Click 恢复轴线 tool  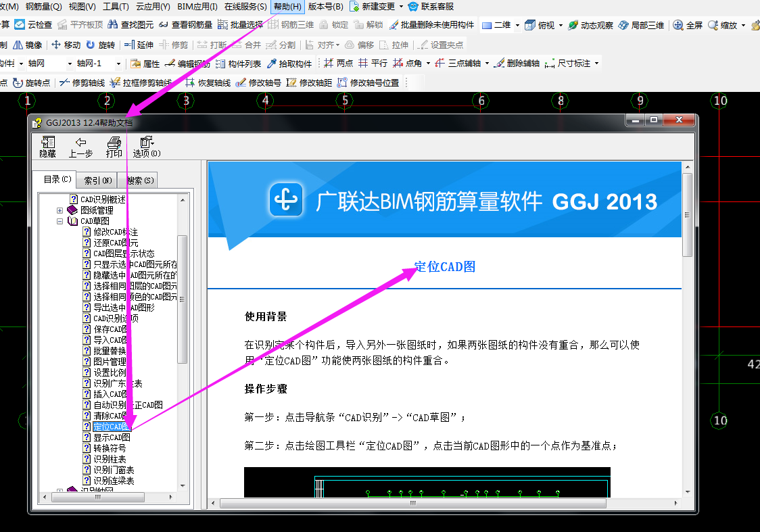[x=208, y=83]
